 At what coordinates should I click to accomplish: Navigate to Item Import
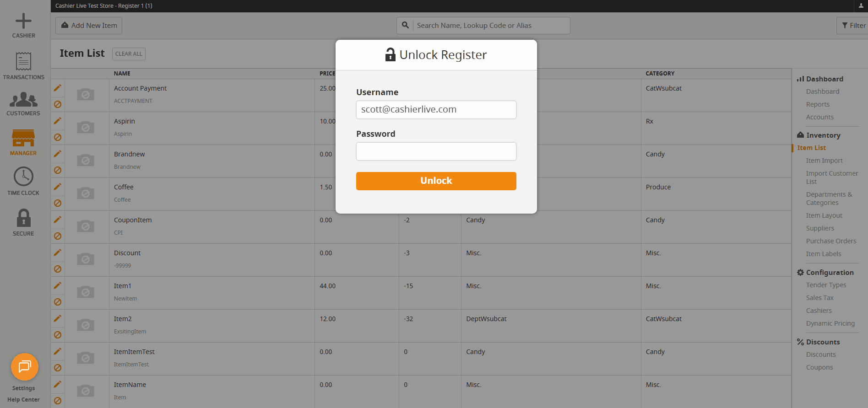[825, 160]
